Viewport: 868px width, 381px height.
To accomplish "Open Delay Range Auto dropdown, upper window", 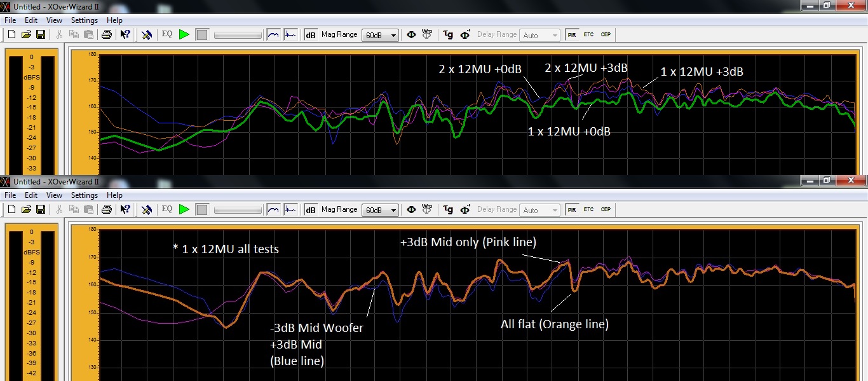I will point(540,35).
